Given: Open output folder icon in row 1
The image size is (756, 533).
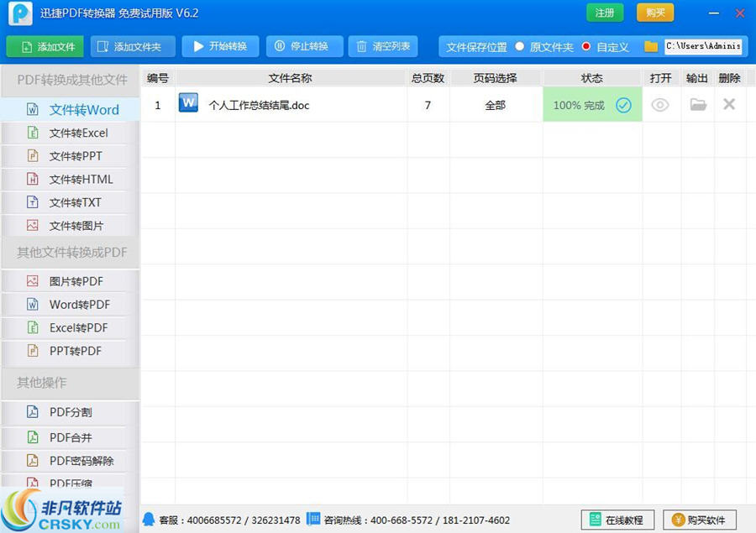Looking at the screenshot, I should 698,104.
